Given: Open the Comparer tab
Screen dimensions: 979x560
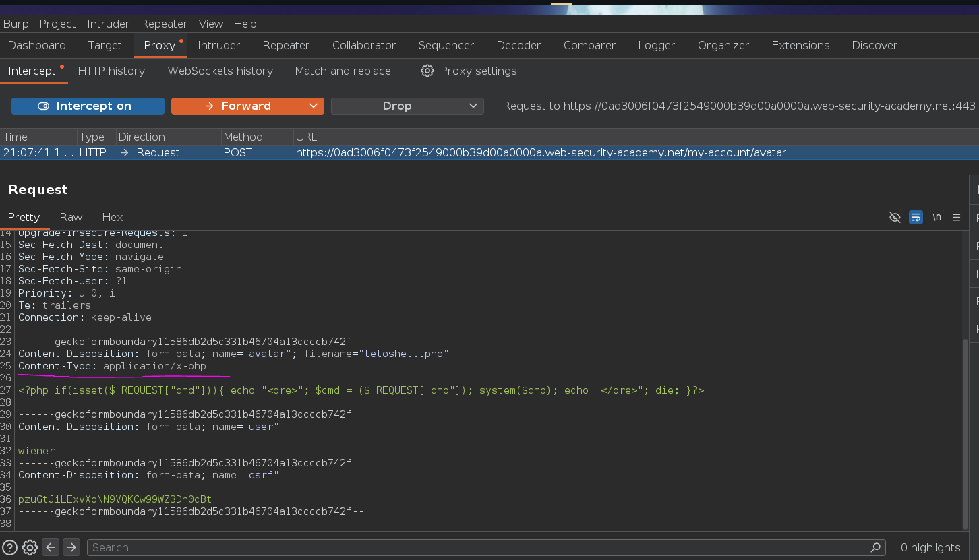Looking at the screenshot, I should tap(589, 45).
